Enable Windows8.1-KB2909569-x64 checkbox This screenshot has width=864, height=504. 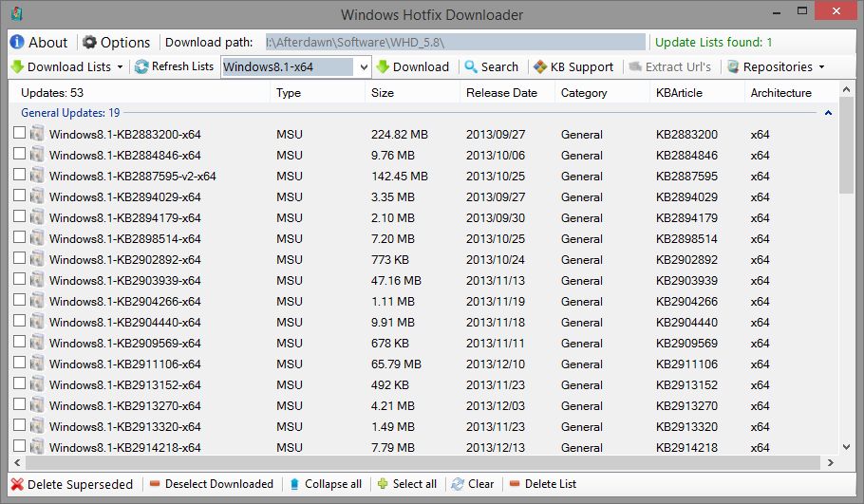point(19,342)
